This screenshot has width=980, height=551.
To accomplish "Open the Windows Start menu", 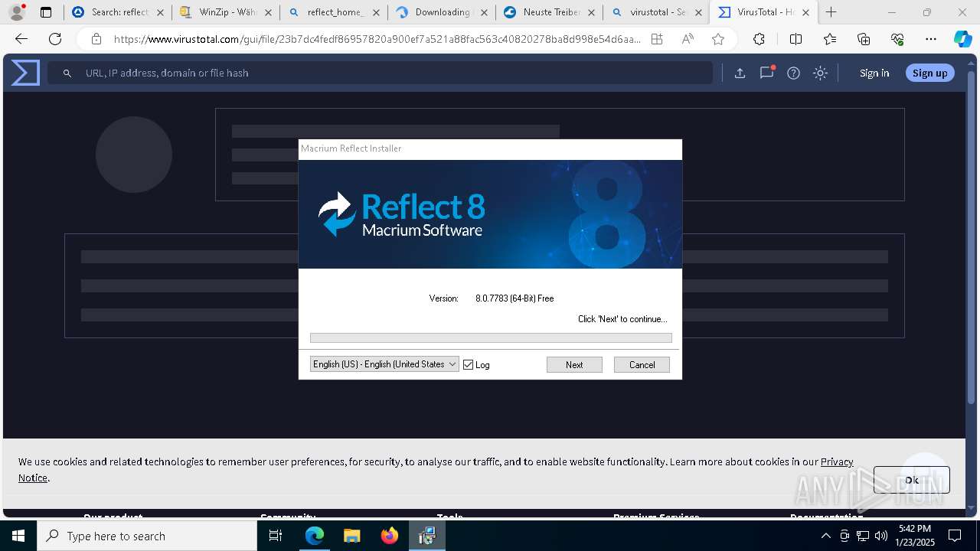I will (18, 536).
